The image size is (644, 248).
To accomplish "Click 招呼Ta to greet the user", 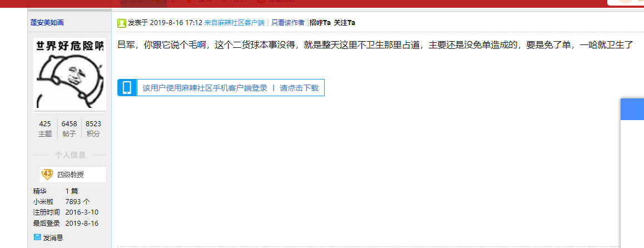I will (x=320, y=23).
